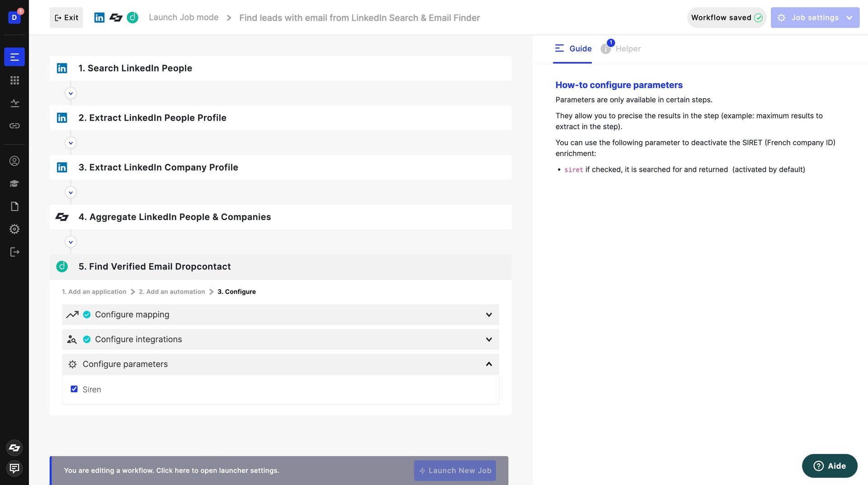868x485 pixels.
Task: Click the Dropcontact icon in the header
Action: [132, 18]
